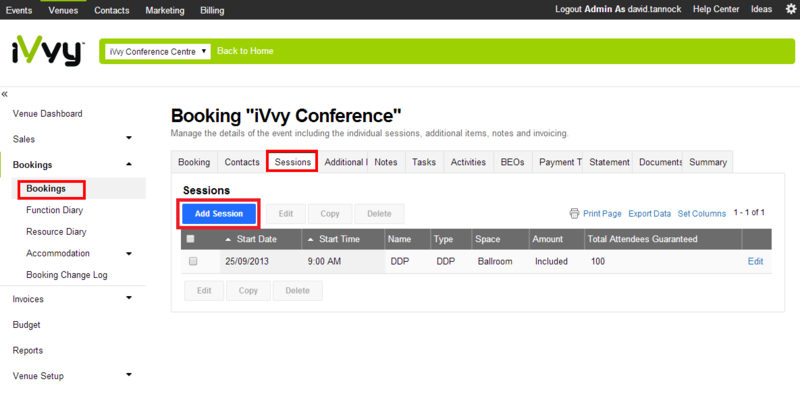Viewport: 800px width, 398px height.
Task: Open the Billing top menu
Action: (212, 10)
